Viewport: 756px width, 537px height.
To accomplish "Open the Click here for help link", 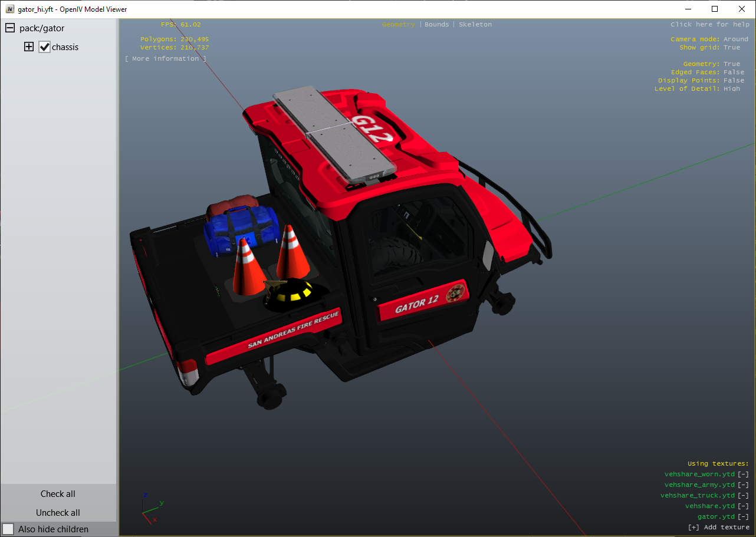I will (x=709, y=25).
